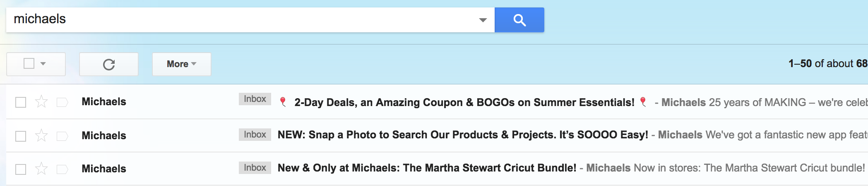
Task: Check the Martha Stewart Cricut Bundle email
Action: coord(21,169)
